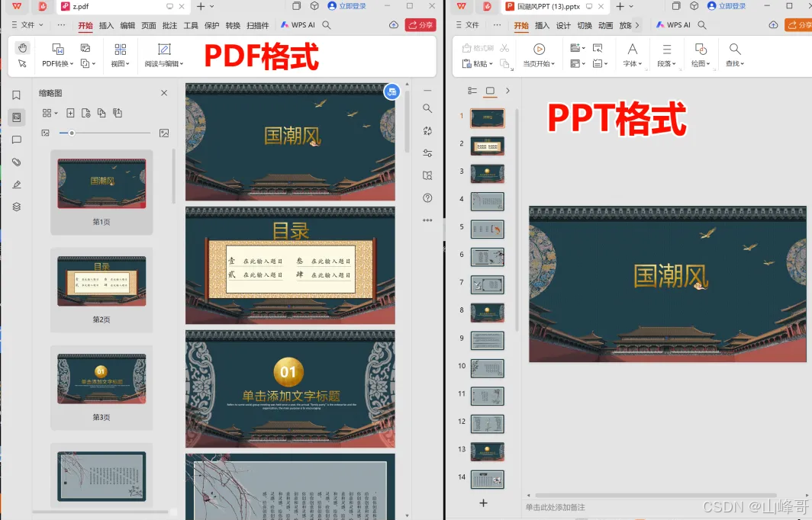Click the insert blank page icon in thumbnail panel
The height and width of the screenshot is (520, 812).
(70, 113)
